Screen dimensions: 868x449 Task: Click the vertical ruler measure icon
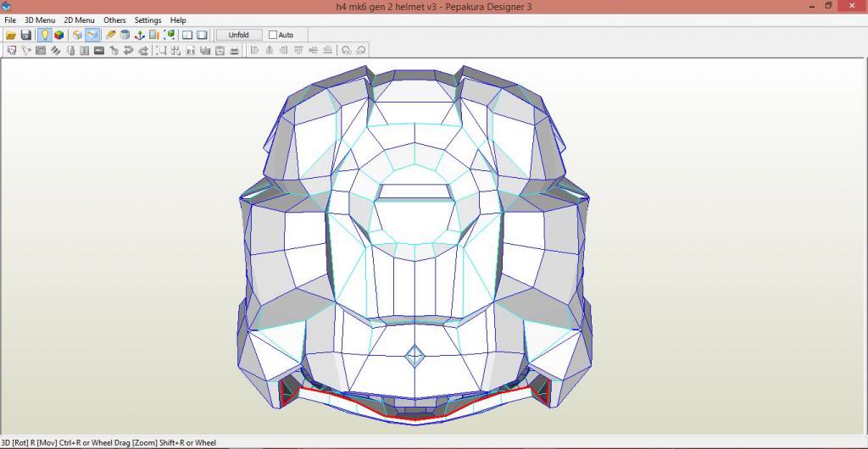click(x=70, y=50)
